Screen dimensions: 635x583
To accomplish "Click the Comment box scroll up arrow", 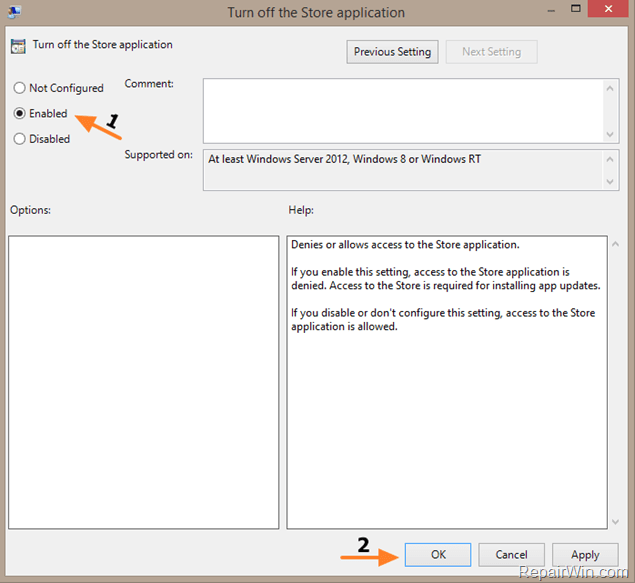I will click(x=610, y=88).
